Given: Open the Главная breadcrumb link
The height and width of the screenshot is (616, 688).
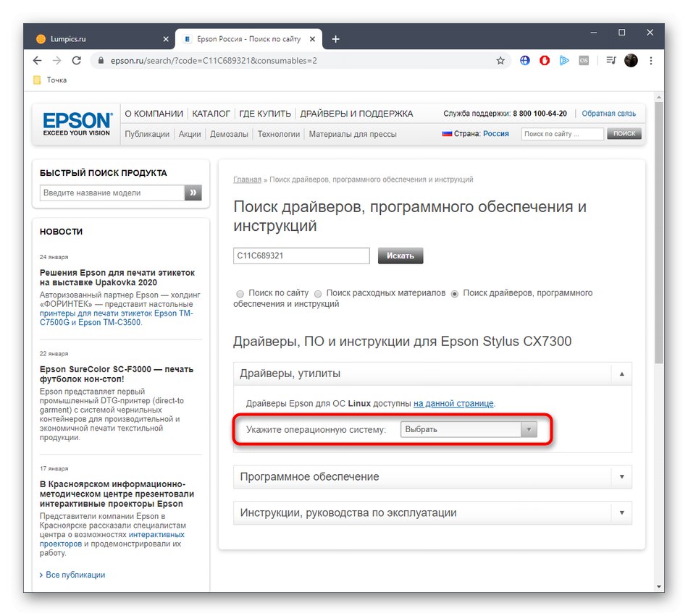Looking at the screenshot, I should pyautogui.click(x=247, y=180).
